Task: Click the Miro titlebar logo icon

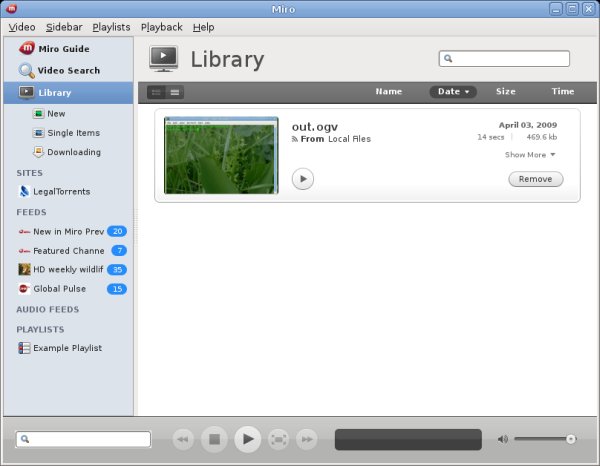Action: (x=11, y=8)
